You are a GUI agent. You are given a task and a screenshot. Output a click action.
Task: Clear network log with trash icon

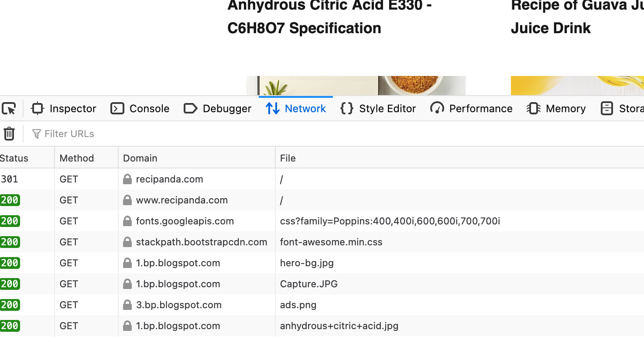click(9, 134)
